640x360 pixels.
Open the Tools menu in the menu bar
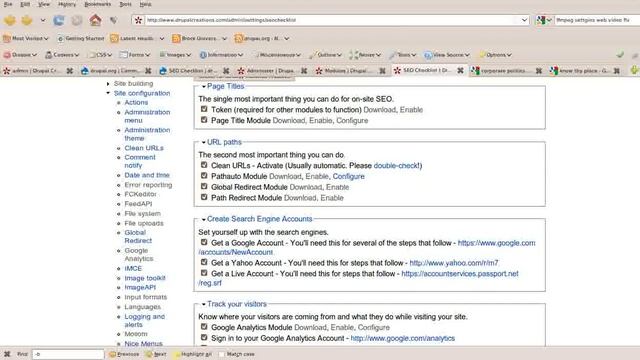[x=125, y=4]
